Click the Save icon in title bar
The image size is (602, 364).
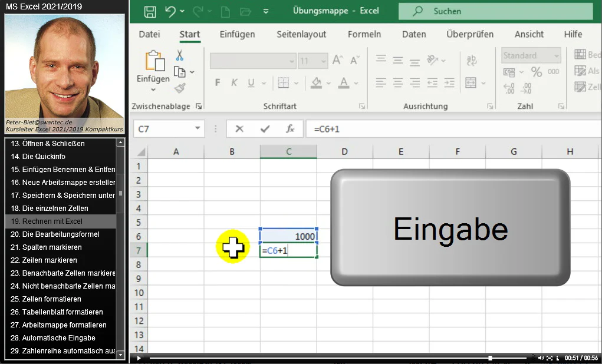tap(150, 12)
